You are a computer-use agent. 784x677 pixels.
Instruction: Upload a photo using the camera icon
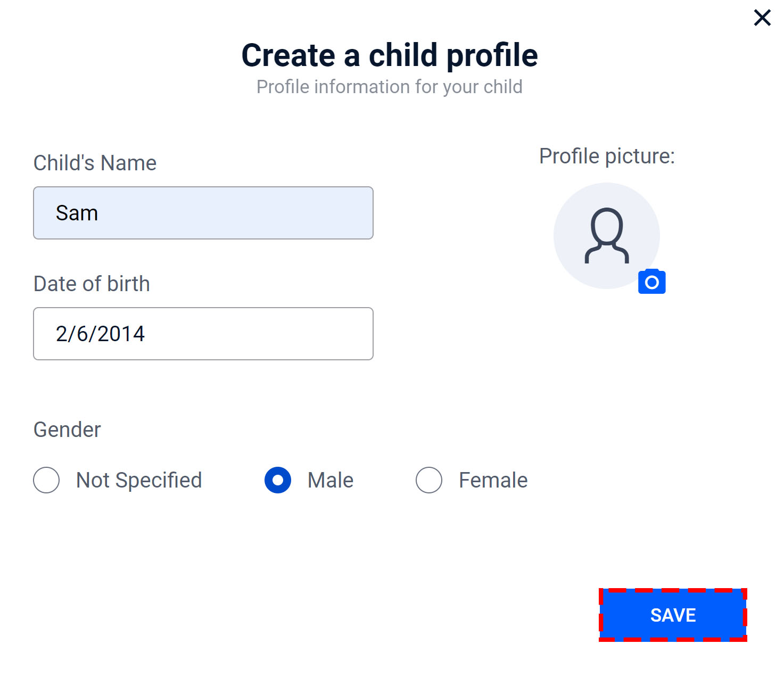click(652, 281)
